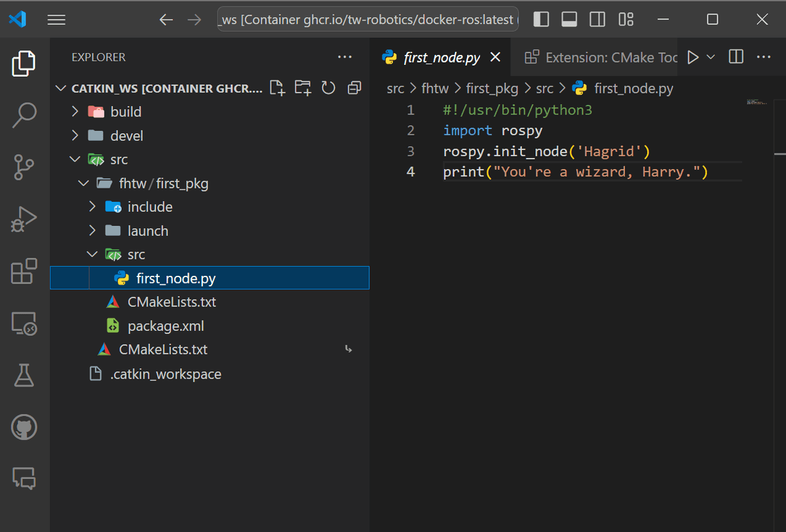The width and height of the screenshot is (786, 532).
Task: Open the Remote Explorer view
Action: click(24, 323)
